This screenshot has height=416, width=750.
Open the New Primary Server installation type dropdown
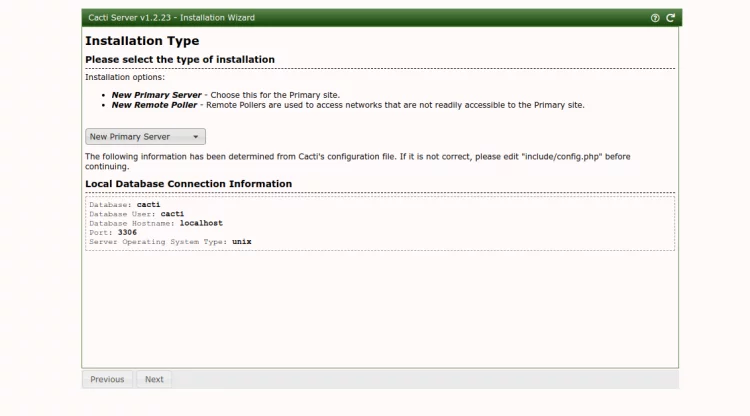pos(144,137)
